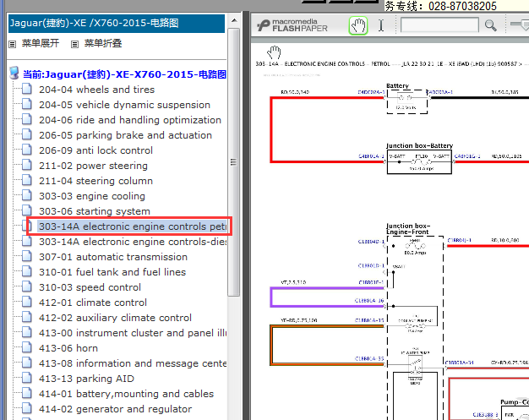Open 412-01 climate control

(x=92, y=303)
